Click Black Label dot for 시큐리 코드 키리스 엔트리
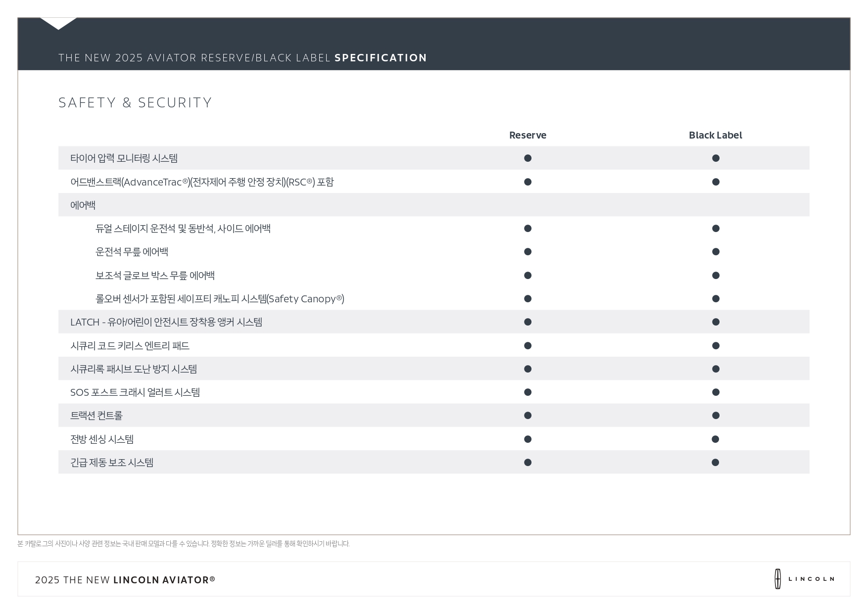The image size is (868, 614). point(716,346)
